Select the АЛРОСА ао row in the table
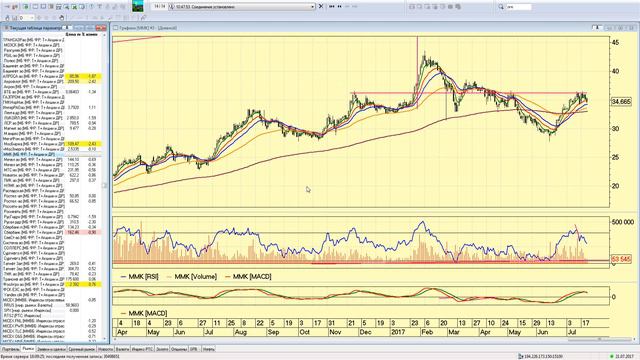640x360 pixels. point(52,76)
